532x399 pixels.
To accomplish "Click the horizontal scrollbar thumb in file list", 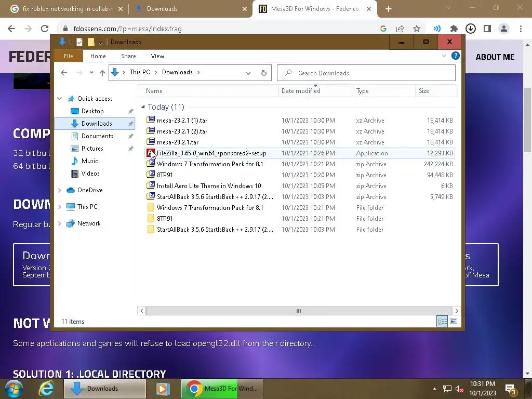I will pyautogui.click(x=299, y=311).
